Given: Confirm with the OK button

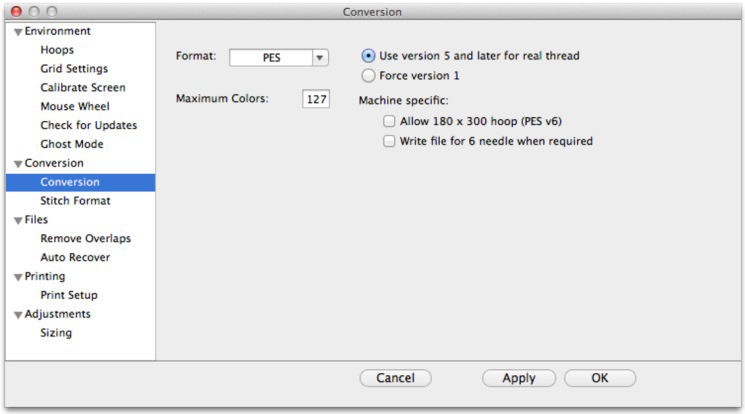Looking at the screenshot, I should 599,379.
